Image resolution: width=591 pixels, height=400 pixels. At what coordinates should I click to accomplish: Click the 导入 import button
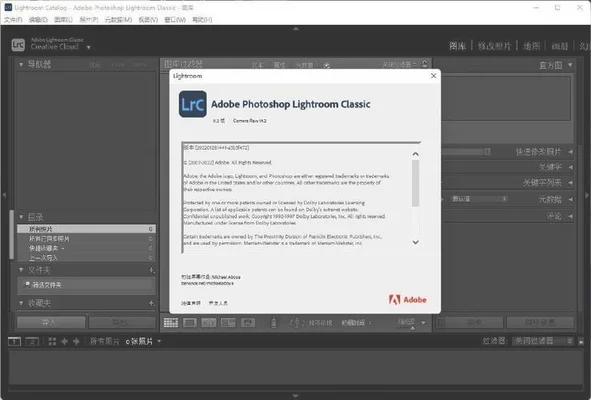pos(51,323)
